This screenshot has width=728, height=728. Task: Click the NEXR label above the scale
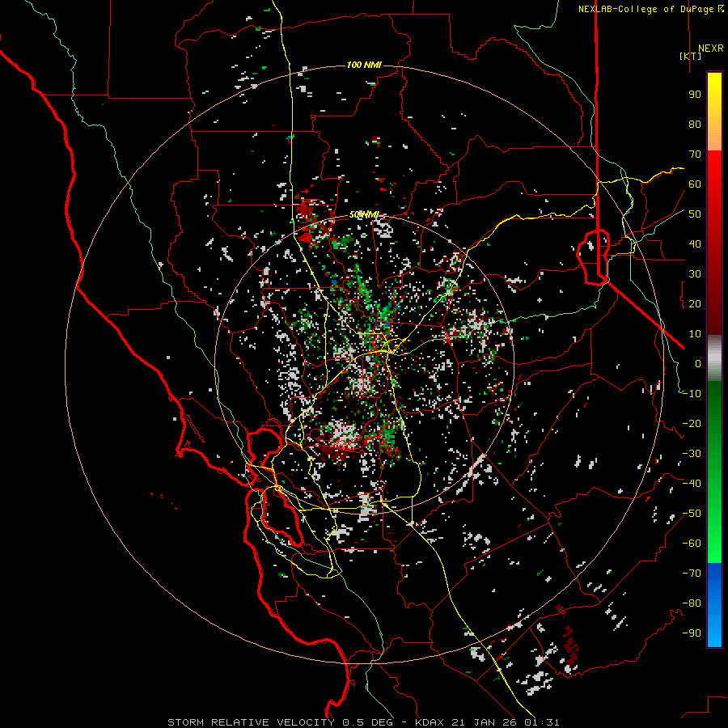click(x=710, y=49)
